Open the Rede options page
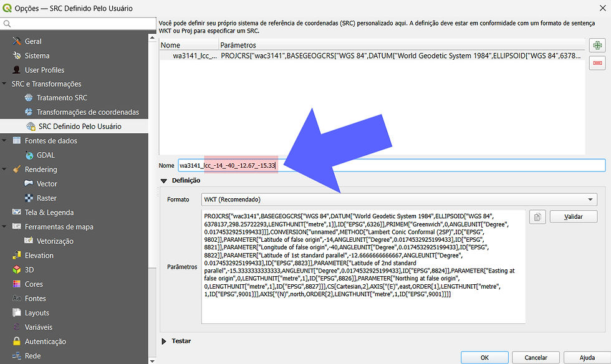 (x=32, y=355)
